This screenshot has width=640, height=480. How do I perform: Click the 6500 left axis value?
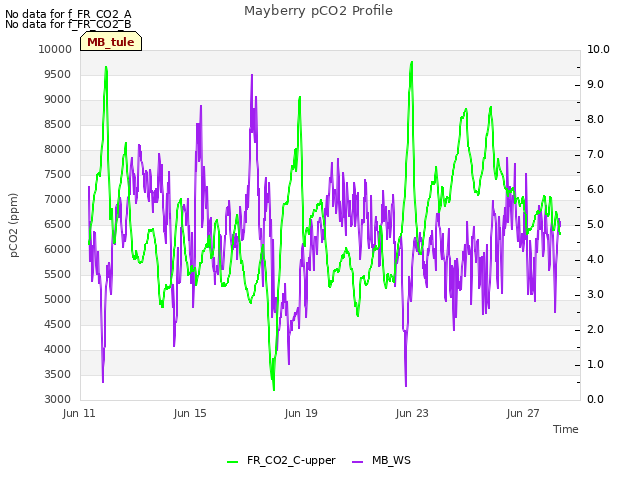(x=58, y=224)
